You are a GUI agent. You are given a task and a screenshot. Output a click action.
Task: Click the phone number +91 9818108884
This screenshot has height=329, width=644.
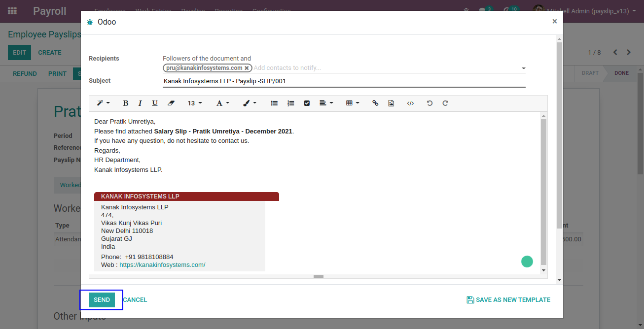[x=149, y=257]
